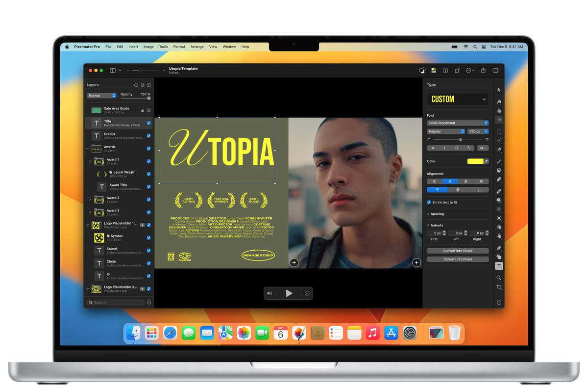Click the filter icon beside the layer search
This screenshot has height=388, width=588.
click(x=148, y=302)
